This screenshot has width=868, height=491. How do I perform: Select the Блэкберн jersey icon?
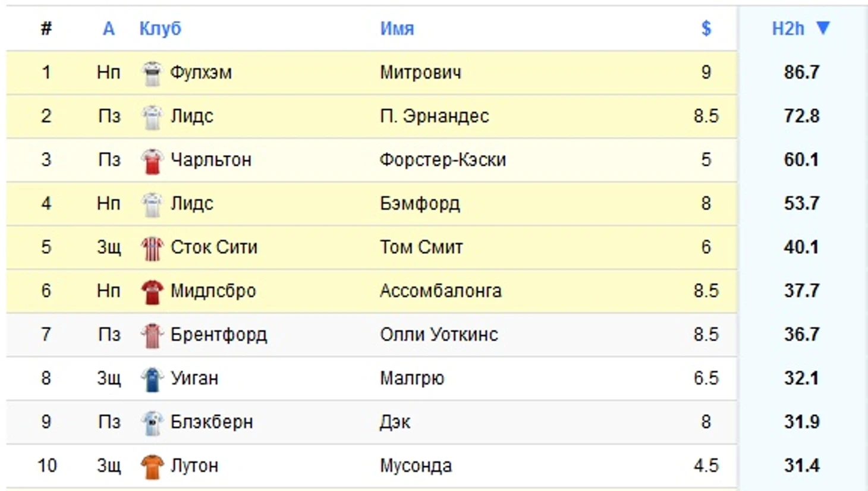pyautogui.click(x=153, y=421)
